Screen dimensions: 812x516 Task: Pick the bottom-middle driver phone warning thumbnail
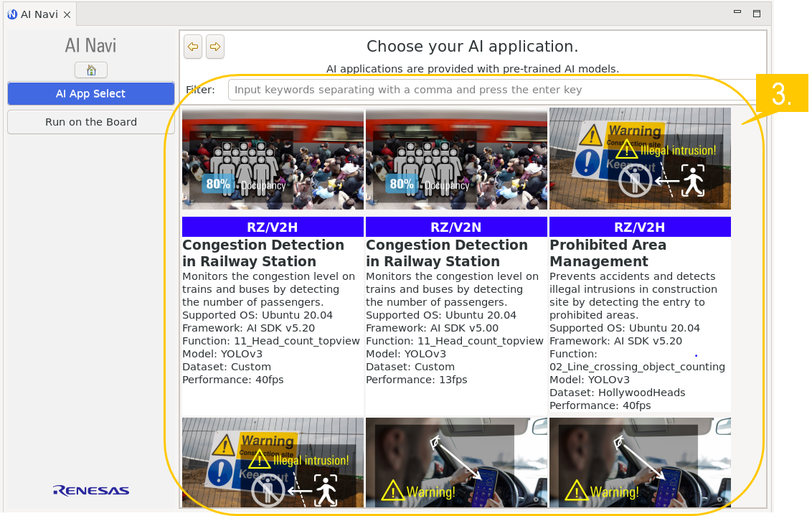456,463
